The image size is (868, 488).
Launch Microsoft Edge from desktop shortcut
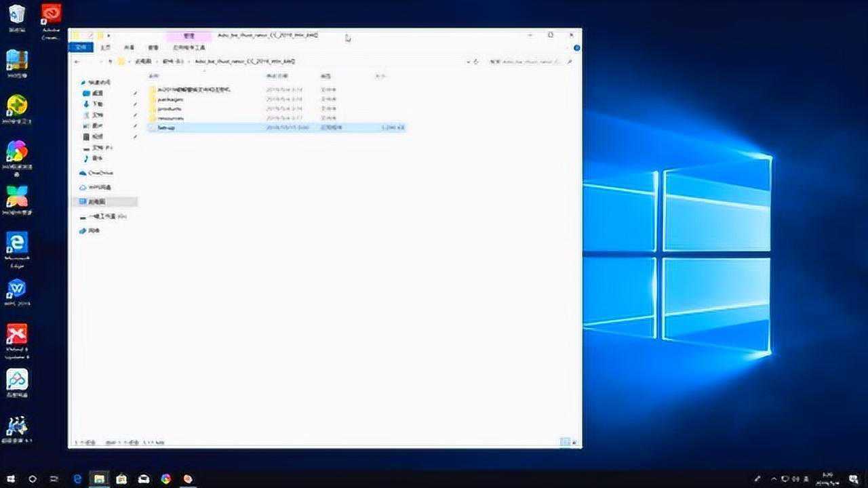coord(17,247)
